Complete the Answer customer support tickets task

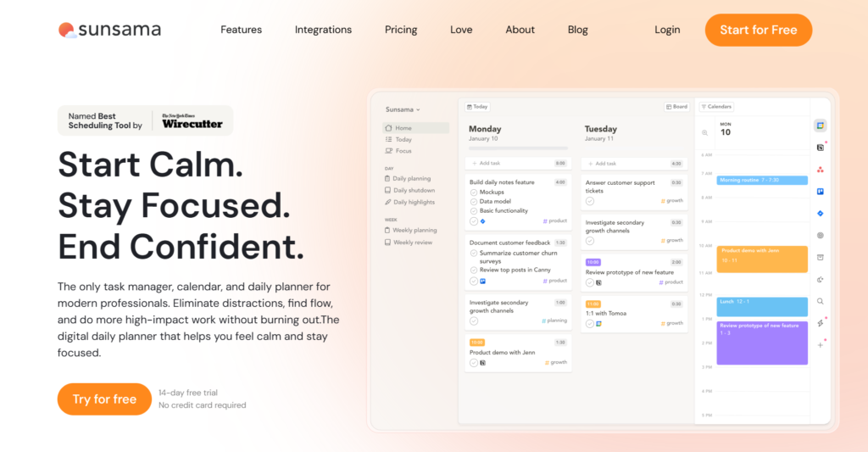(x=590, y=201)
